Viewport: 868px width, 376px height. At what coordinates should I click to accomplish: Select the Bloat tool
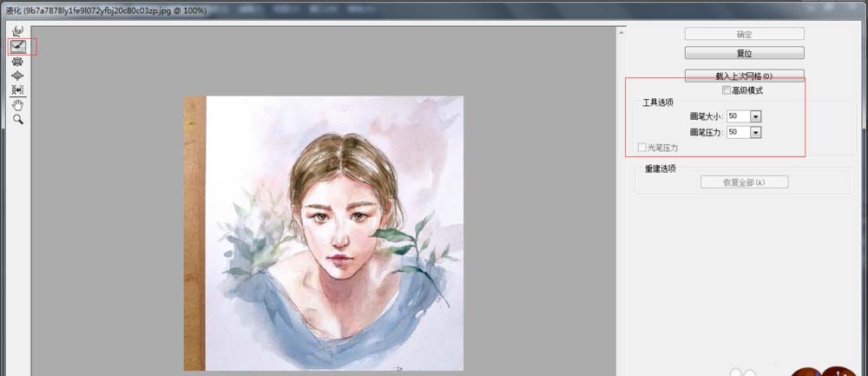[17, 76]
